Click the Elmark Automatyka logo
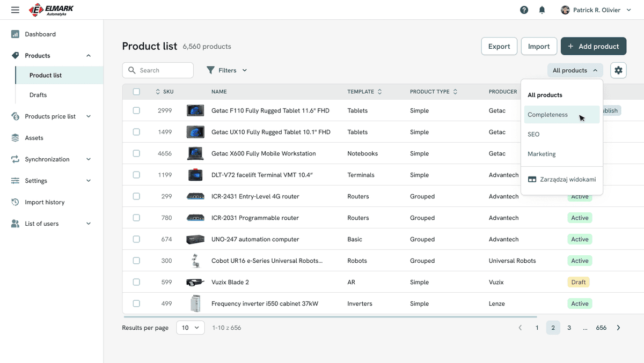The image size is (644, 363). 52,10
